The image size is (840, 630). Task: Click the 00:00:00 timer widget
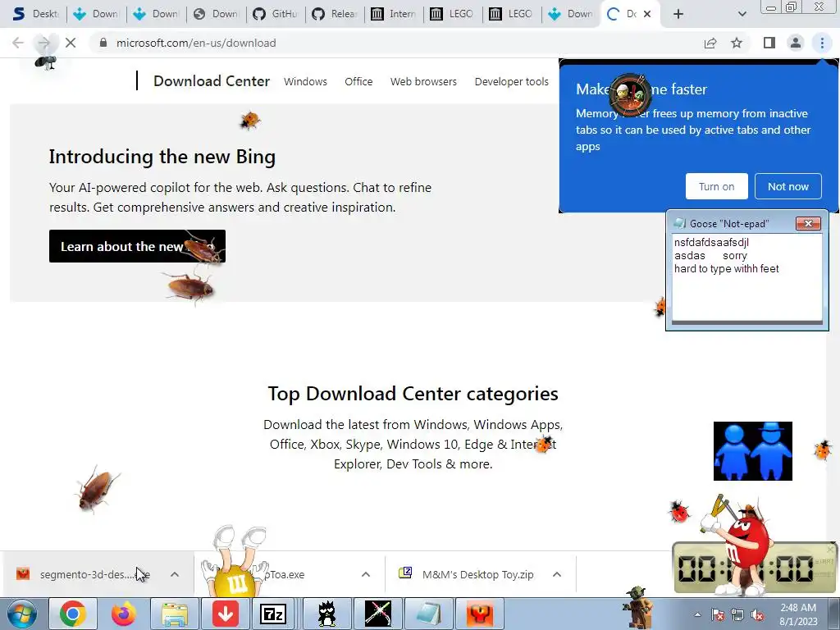754,568
